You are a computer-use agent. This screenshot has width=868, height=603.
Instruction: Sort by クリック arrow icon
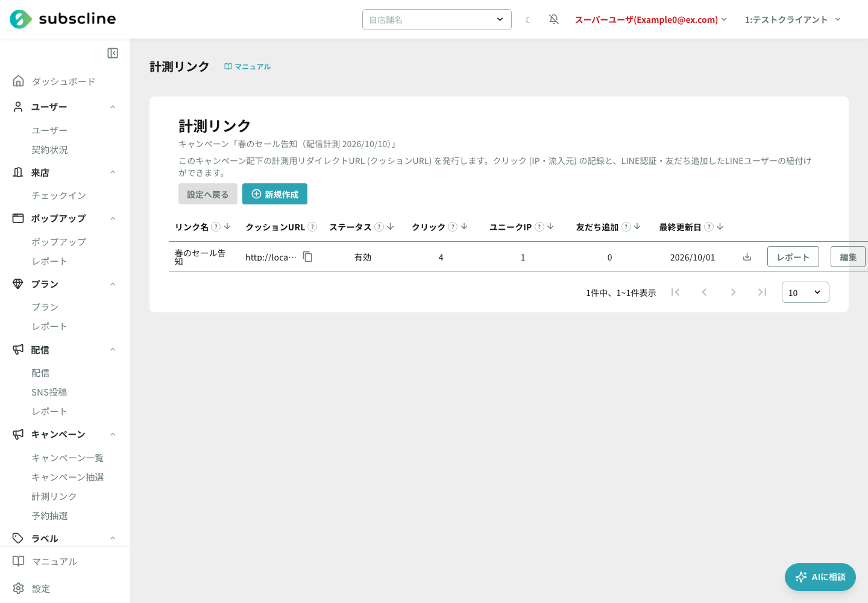(464, 227)
